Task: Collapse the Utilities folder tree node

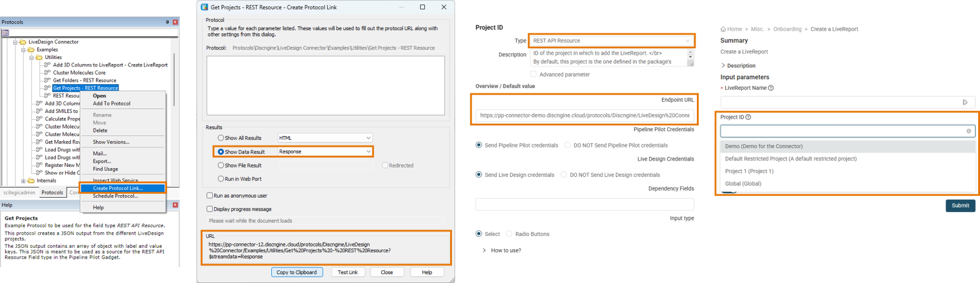Action: (x=30, y=56)
